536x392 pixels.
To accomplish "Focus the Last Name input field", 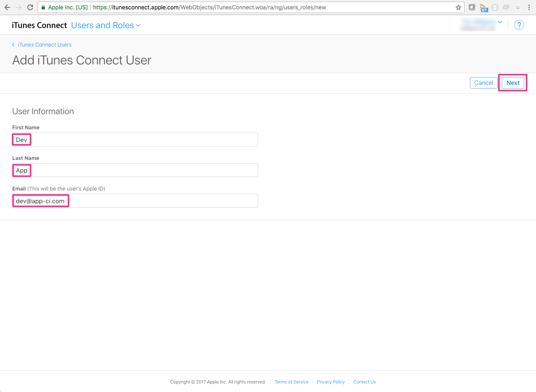I will [135, 170].
